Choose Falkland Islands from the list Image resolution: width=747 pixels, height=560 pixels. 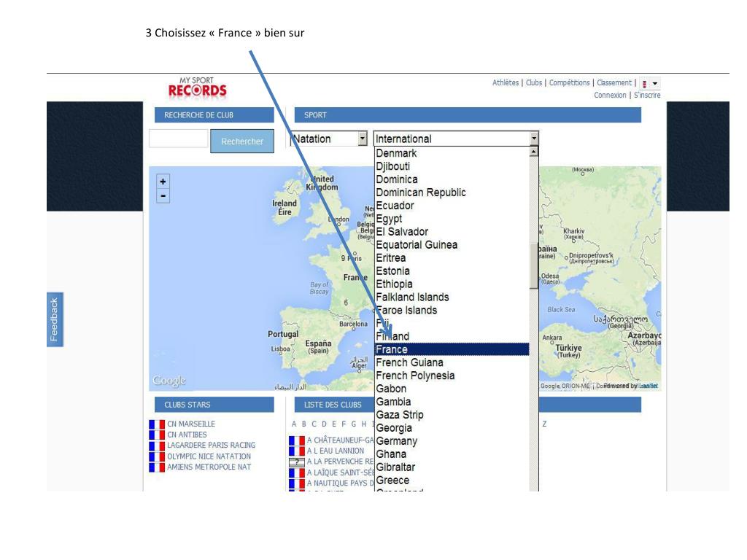click(452, 297)
